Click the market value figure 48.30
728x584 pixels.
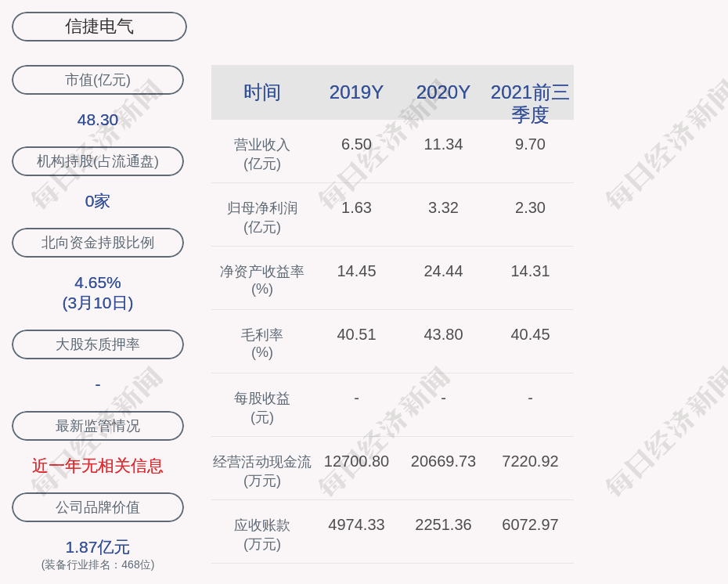pos(98,120)
